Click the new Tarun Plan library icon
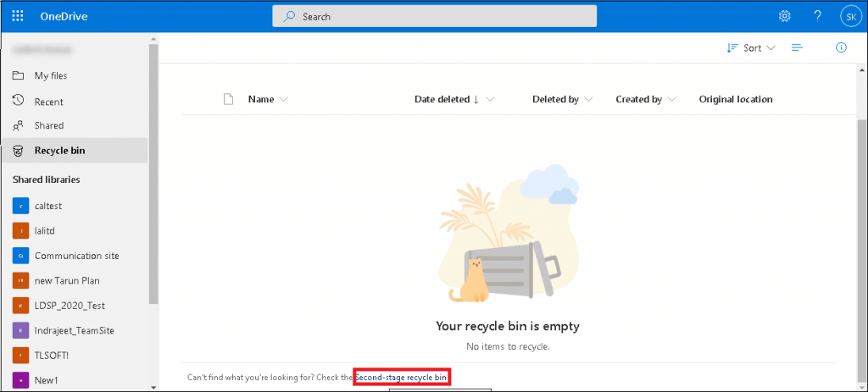The image size is (868, 392). coord(20,281)
